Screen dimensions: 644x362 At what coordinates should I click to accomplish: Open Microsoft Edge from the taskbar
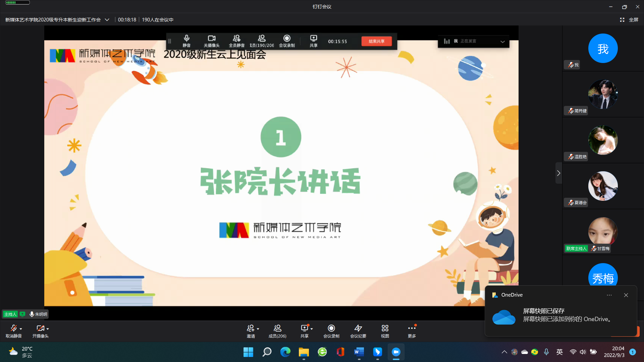285,352
